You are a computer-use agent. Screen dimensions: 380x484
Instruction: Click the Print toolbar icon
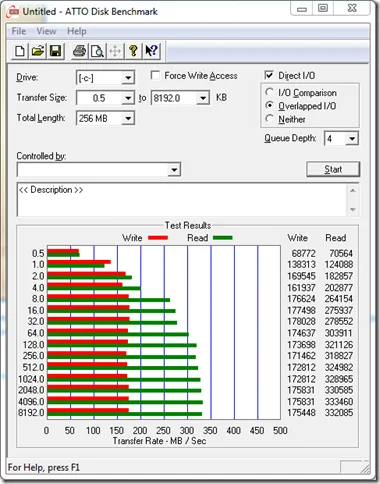click(79, 51)
